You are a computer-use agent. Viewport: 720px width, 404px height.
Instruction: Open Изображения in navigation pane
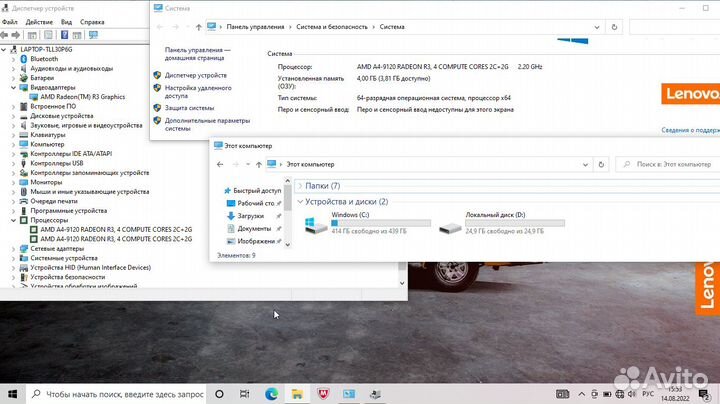(255, 241)
